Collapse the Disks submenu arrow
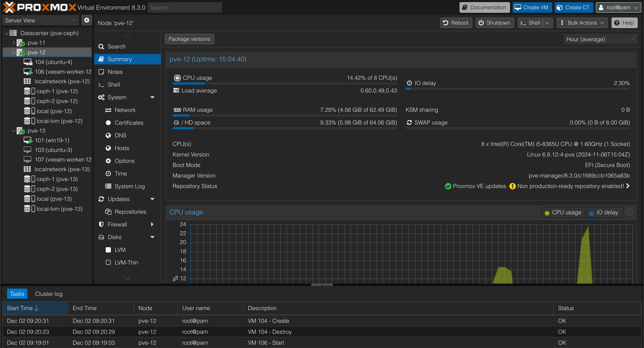Image resolution: width=644 pixels, height=348 pixels. pos(152,237)
